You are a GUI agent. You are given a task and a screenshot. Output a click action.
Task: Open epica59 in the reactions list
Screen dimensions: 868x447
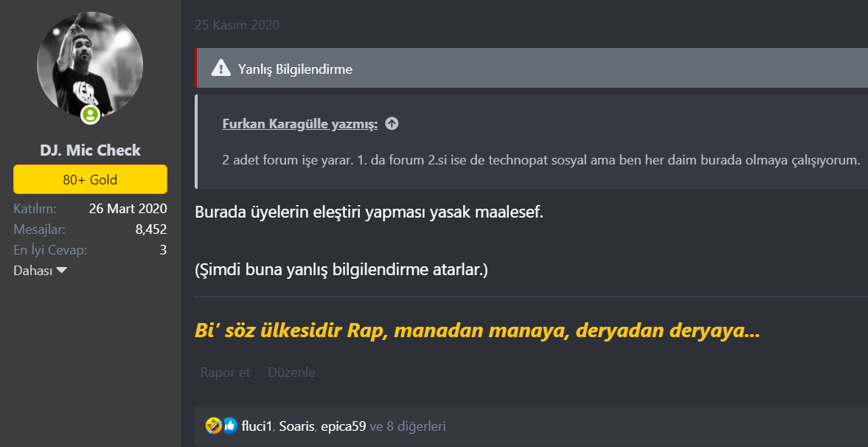coord(343,426)
